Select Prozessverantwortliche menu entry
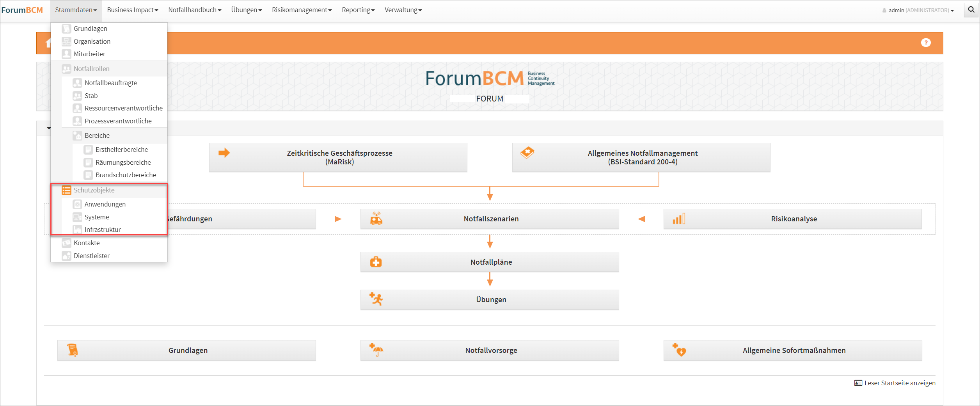 [114, 121]
